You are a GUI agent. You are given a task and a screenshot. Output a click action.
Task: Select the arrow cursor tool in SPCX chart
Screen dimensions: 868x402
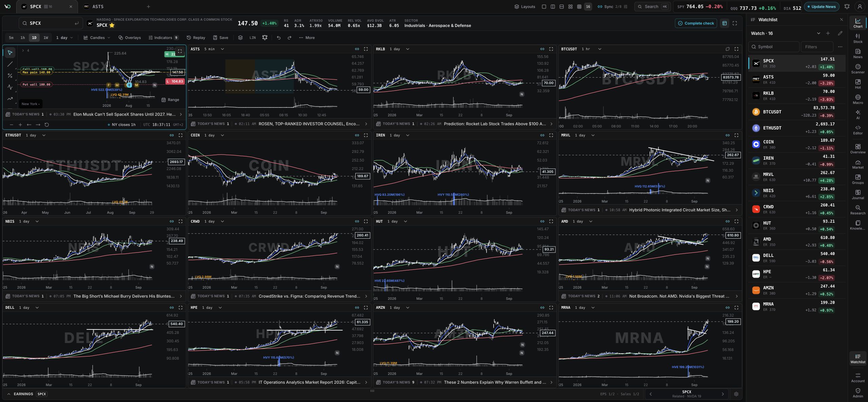(x=10, y=53)
